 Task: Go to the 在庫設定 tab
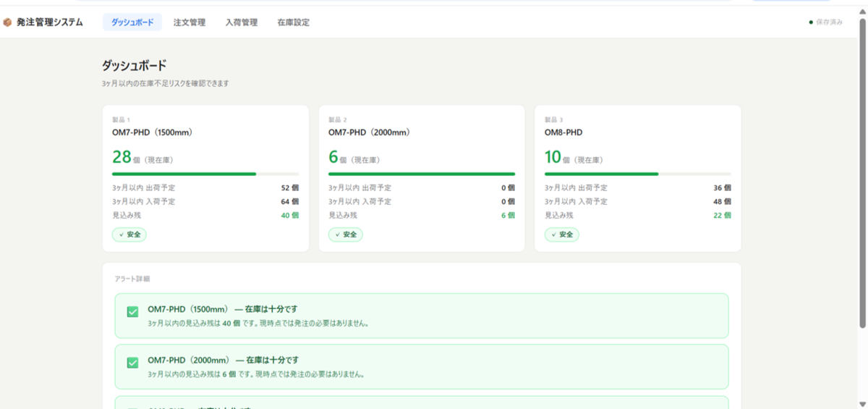(x=294, y=22)
